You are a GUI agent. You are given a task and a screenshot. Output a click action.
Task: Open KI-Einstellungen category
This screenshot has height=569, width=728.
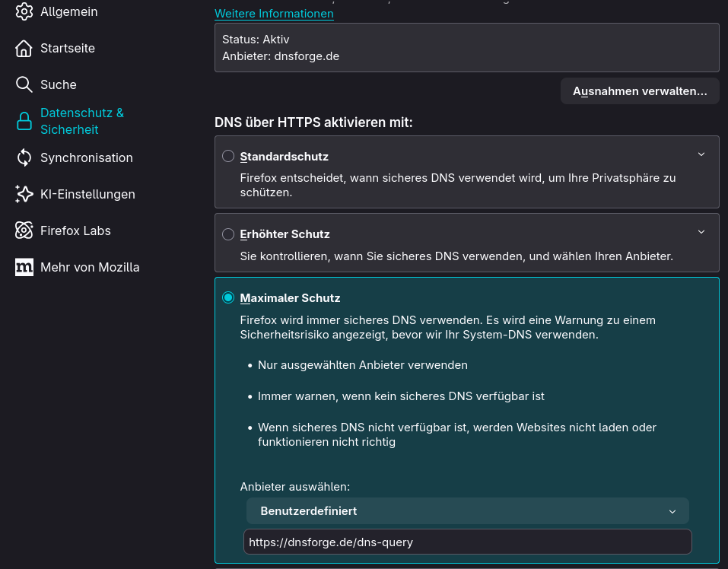(87, 194)
